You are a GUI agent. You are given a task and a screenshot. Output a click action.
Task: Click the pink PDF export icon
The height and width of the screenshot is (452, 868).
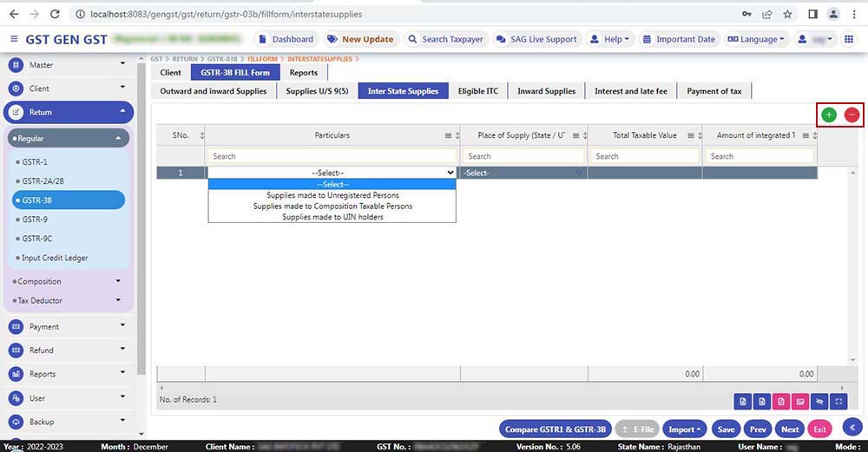(x=780, y=401)
